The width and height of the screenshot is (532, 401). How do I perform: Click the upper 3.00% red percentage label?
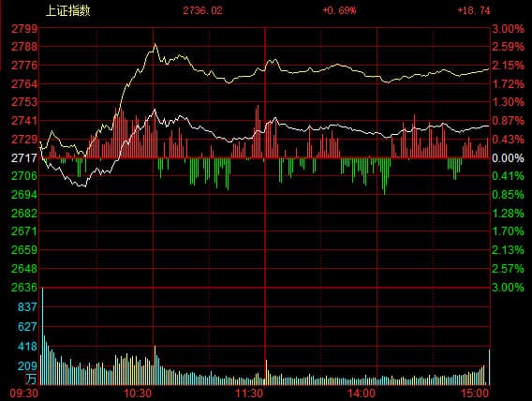tap(508, 29)
